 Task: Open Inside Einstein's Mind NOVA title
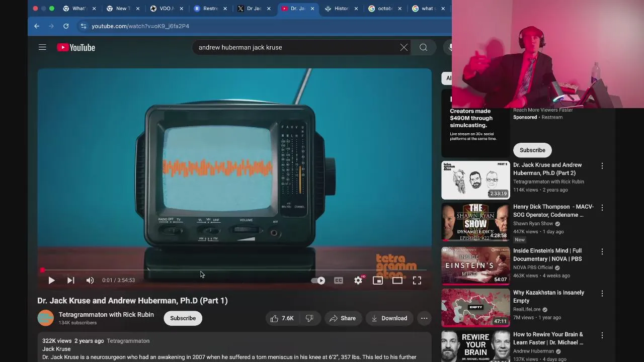pyautogui.click(x=547, y=254)
